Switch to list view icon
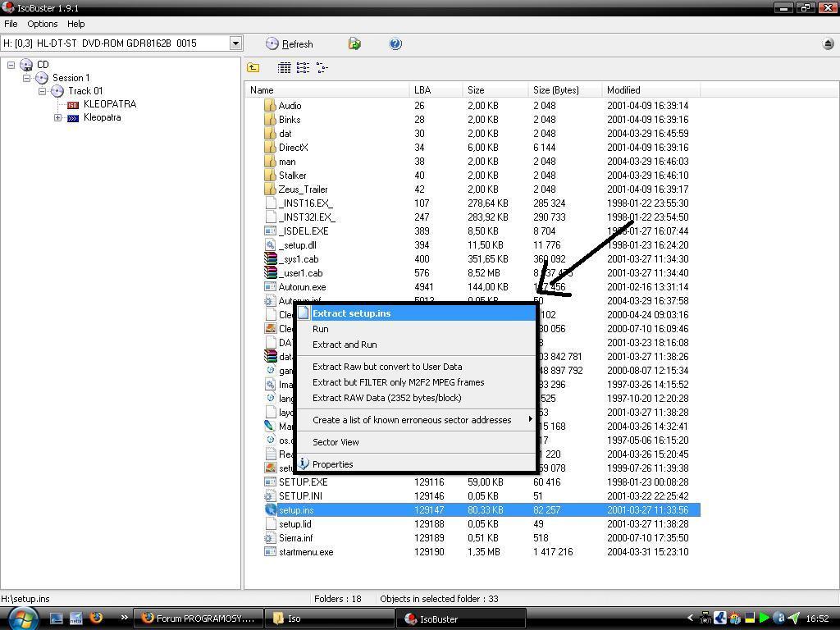The height and width of the screenshot is (630, 840). point(304,67)
